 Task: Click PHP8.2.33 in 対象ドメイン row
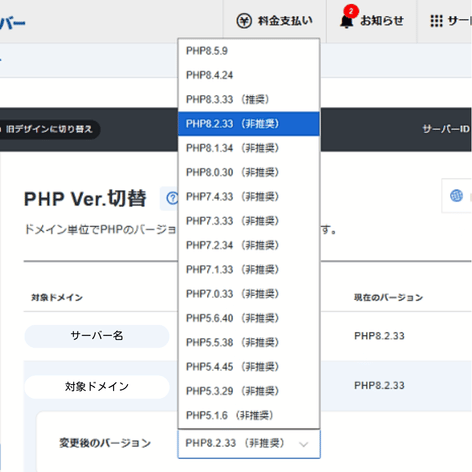click(x=379, y=386)
